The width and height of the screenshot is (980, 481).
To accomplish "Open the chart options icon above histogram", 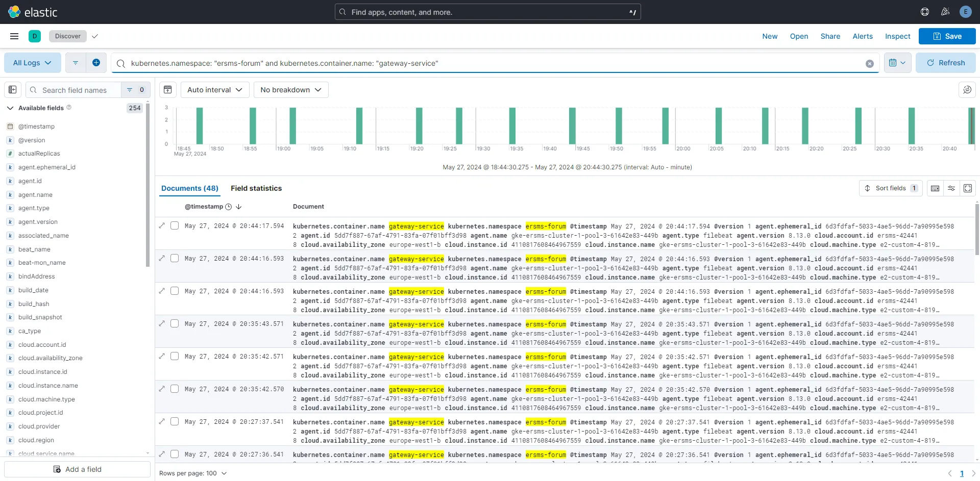I will click(167, 90).
